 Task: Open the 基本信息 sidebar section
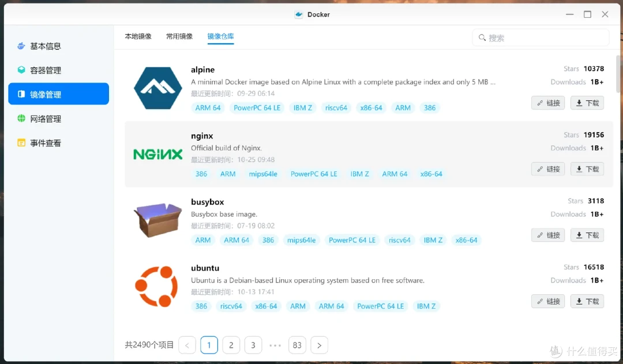[58, 46]
